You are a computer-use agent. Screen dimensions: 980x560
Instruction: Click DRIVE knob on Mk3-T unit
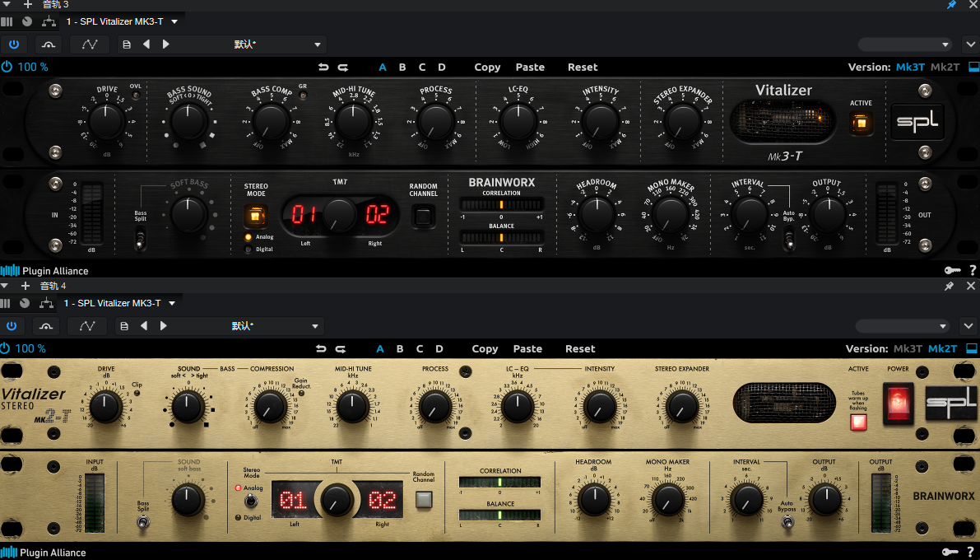106,121
